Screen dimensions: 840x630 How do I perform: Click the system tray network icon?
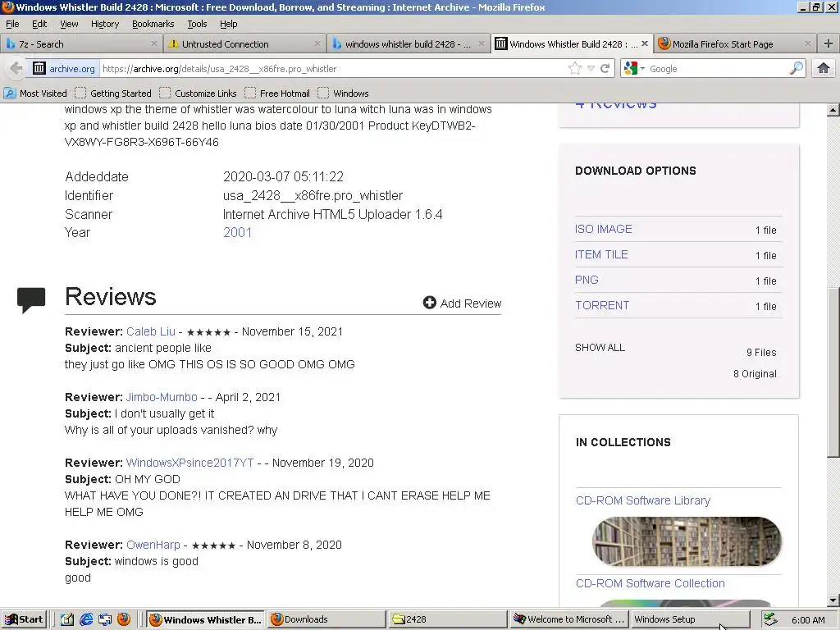(770, 619)
